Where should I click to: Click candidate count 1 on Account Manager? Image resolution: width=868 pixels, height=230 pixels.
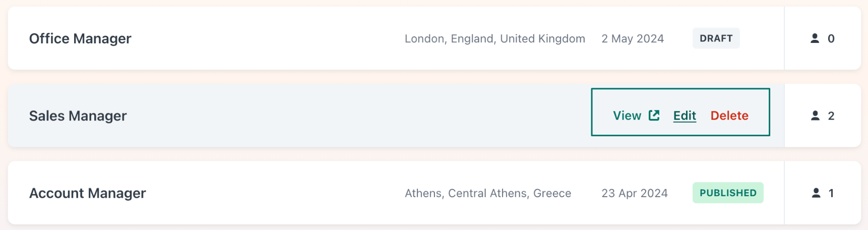pyautogui.click(x=831, y=193)
